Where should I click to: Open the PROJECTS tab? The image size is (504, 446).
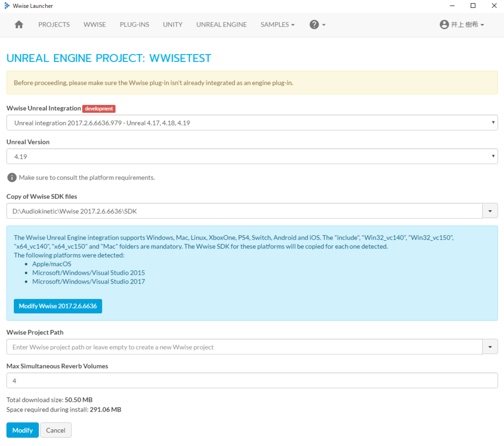(54, 25)
